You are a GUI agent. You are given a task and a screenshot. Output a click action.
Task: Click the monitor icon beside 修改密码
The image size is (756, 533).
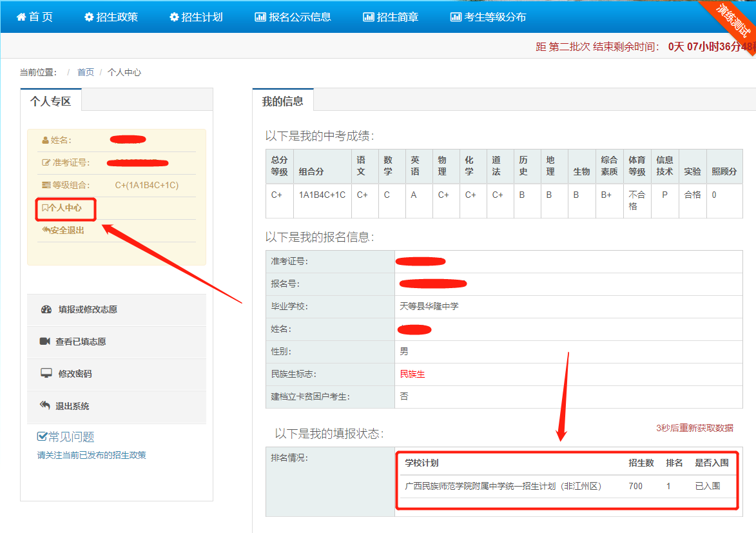tap(46, 374)
